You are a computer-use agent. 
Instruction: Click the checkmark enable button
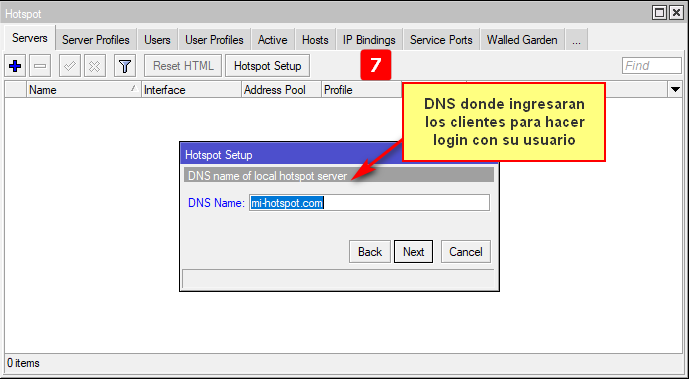pos(69,66)
